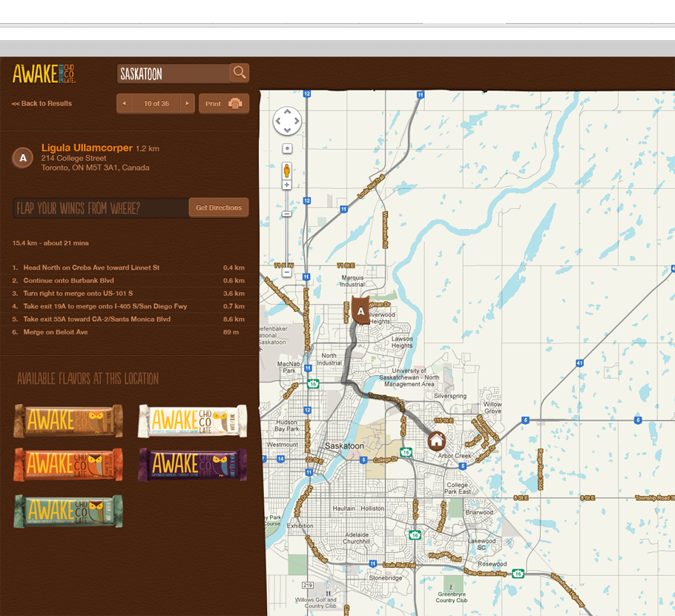Click the green AWAKE chocolate bar flavor
This screenshot has width=675, height=616.
click(68, 511)
